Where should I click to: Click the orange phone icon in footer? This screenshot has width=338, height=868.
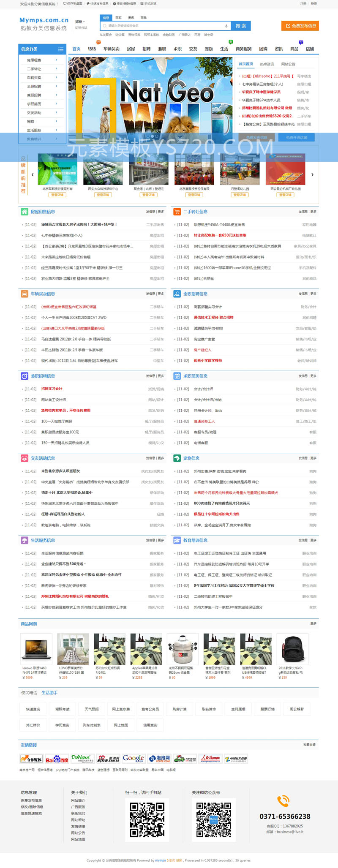pos(283,801)
